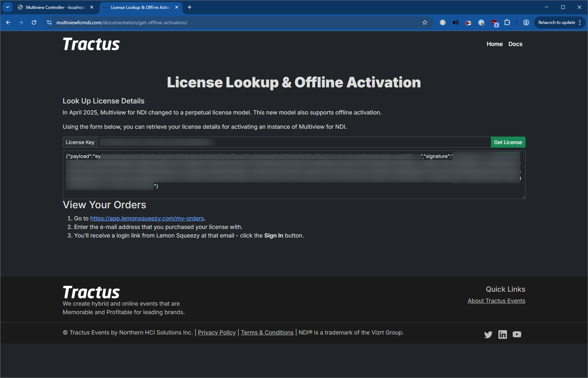The image size is (588, 378).
Task: Bookmark this page with the star icon
Action: click(x=425, y=22)
